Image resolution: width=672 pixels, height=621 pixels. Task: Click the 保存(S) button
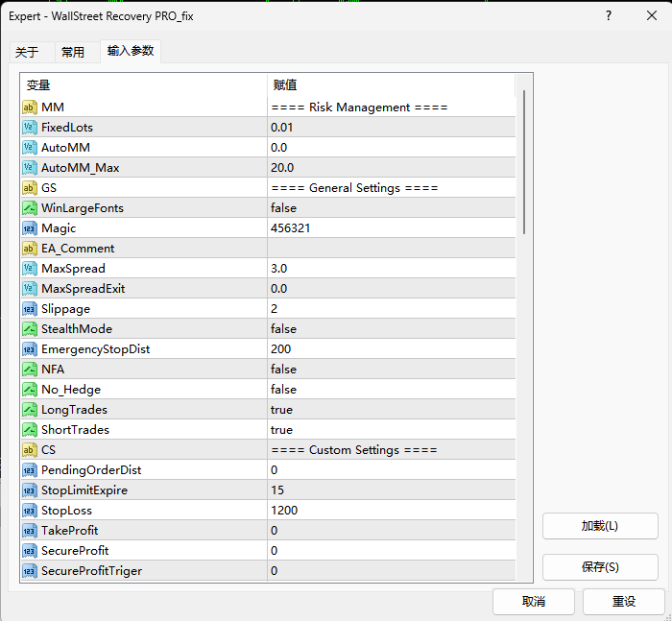coord(600,567)
